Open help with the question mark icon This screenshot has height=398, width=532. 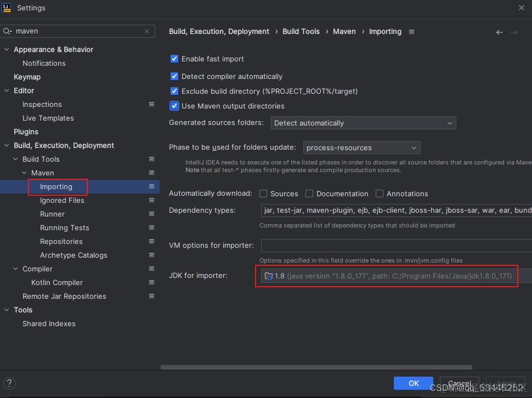pos(9,383)
